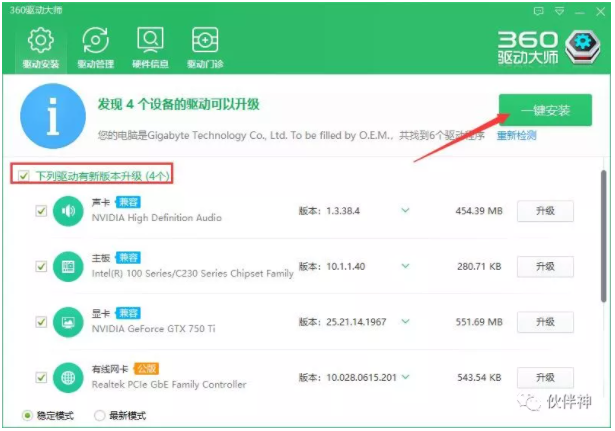615x431 pixels.
Task: Click the 兼容 badge next to 主板
Action: coord(128,258)
